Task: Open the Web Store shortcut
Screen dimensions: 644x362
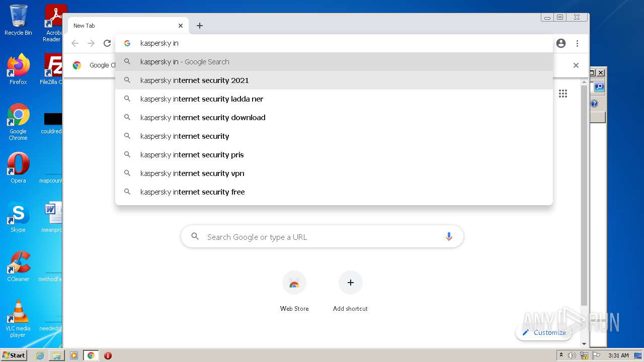Action: 294,292
